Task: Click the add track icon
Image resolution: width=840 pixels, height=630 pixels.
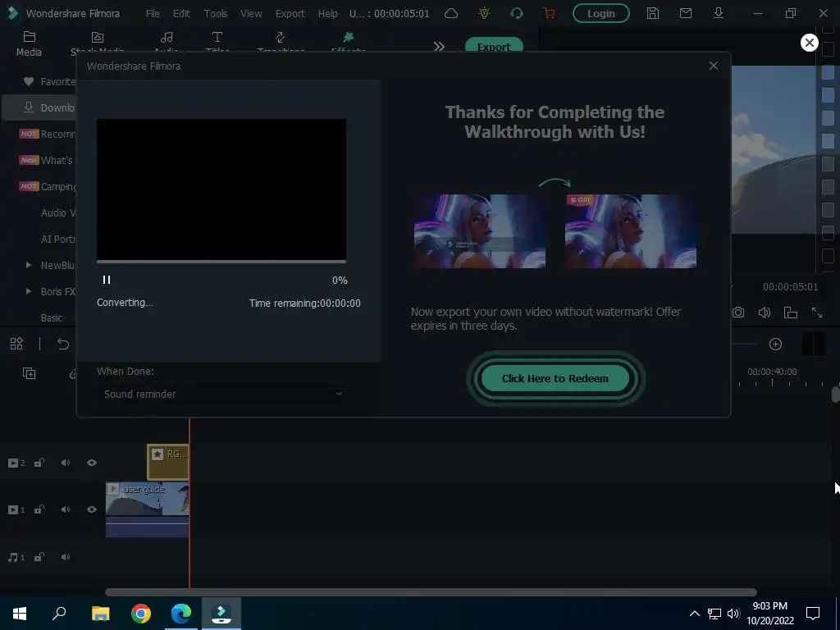Action: pos(29,373)
